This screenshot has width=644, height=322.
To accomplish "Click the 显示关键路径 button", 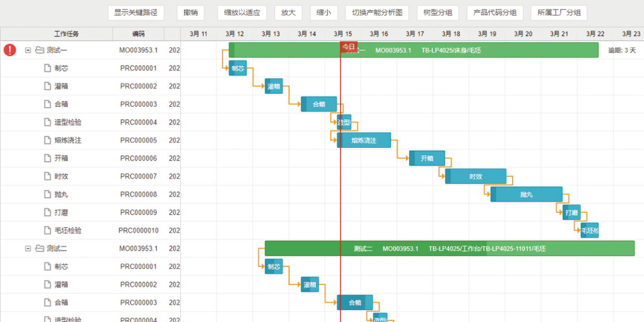I will 136,13.
